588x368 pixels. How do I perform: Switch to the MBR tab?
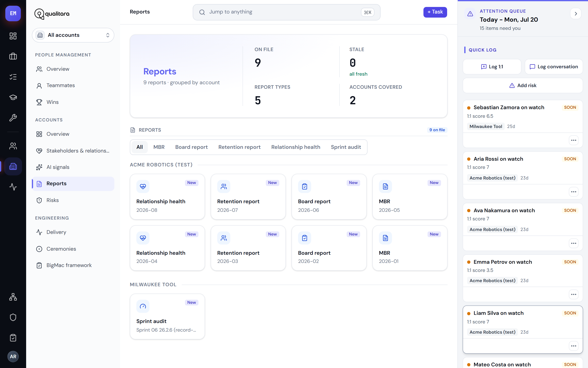pos(159,147)
